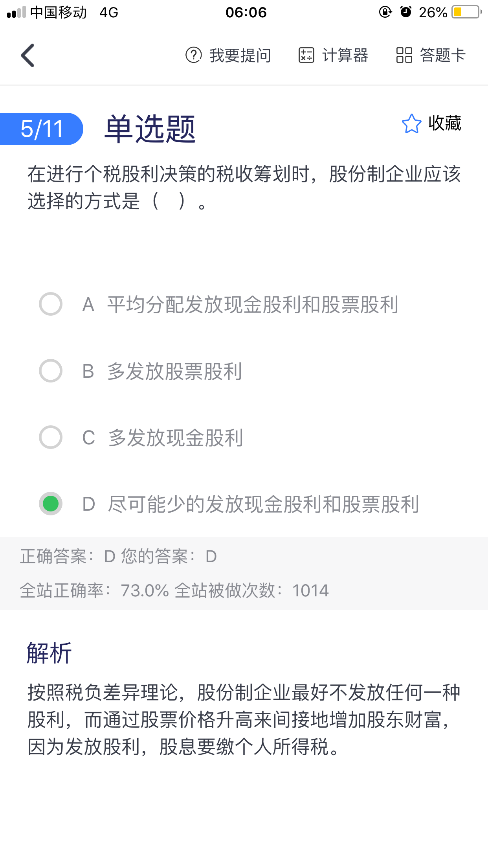Open the 计算器 menu item
The width and height of the screenshot is (488, 868).
pyautogui.click(x=345, y=55)
